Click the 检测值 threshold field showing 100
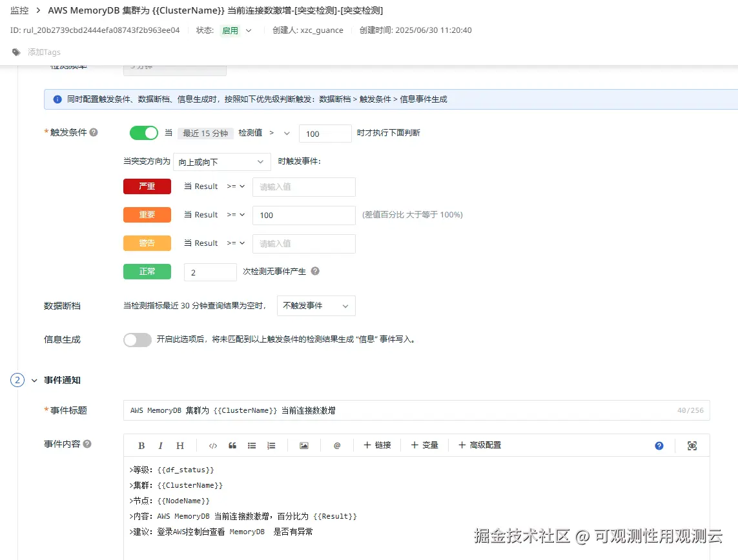 coord(325,134)
